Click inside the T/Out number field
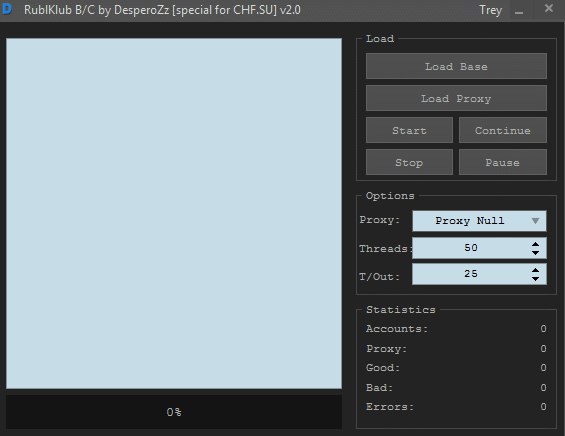565x436 pixels. (471, 274)
